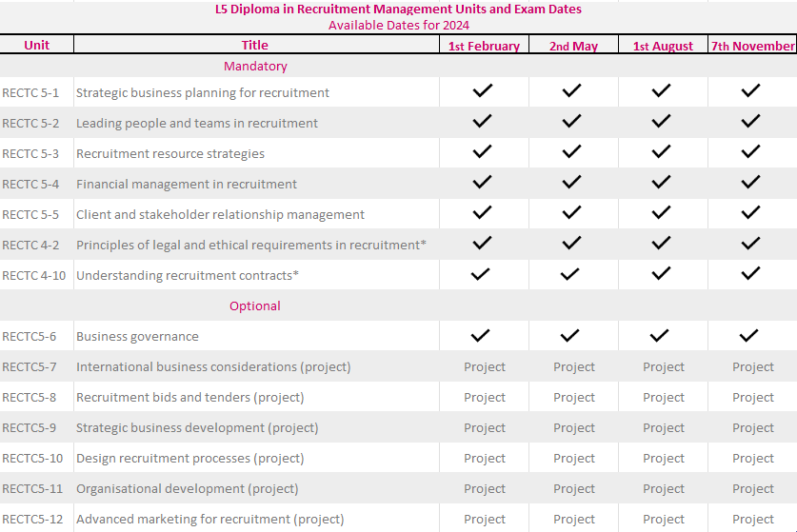Image resolution: width=797 pixels, height=532 pixels.
Task: Click the Optional section heading
Action: click(255, 306)
